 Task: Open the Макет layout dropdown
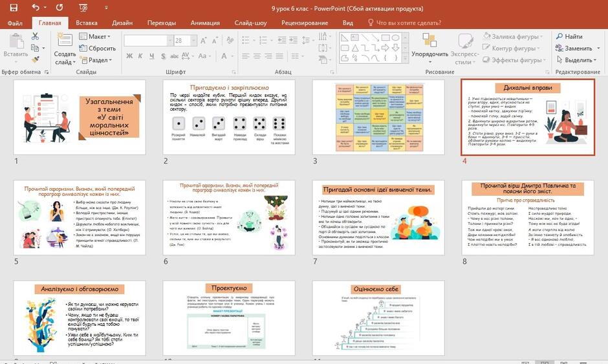94,36
